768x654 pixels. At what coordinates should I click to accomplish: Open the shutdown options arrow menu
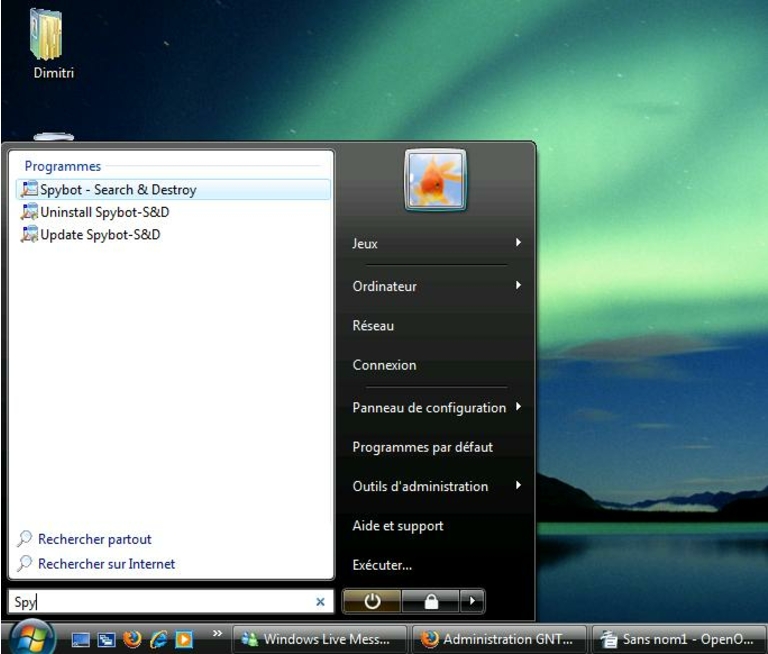click(x=472, y=601)
